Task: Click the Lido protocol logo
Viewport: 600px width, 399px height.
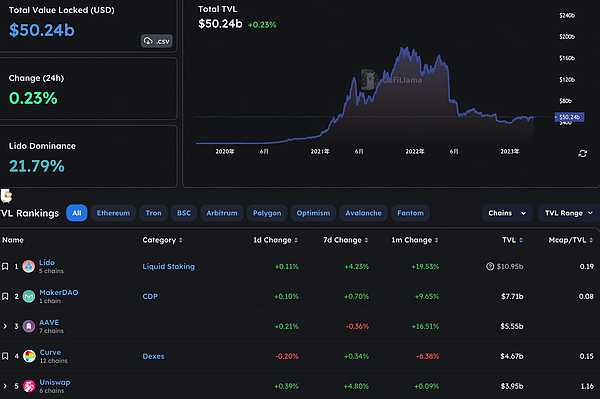Action: click(29, 266)
